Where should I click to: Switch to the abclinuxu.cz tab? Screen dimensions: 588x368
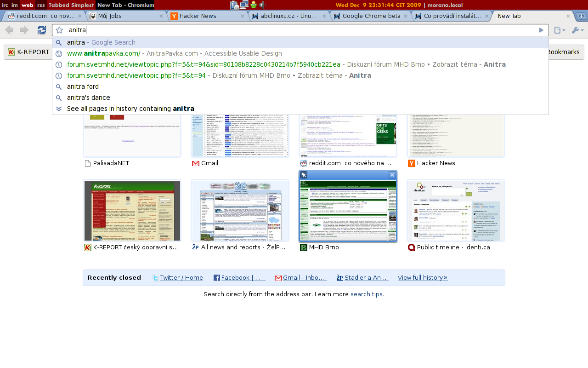(288, 16)
